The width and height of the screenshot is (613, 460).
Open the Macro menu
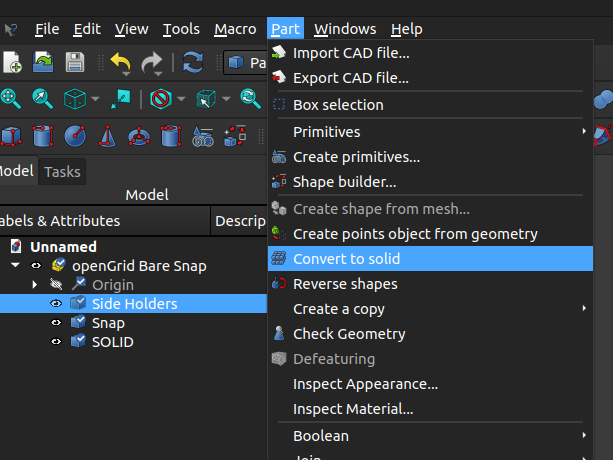235,29
